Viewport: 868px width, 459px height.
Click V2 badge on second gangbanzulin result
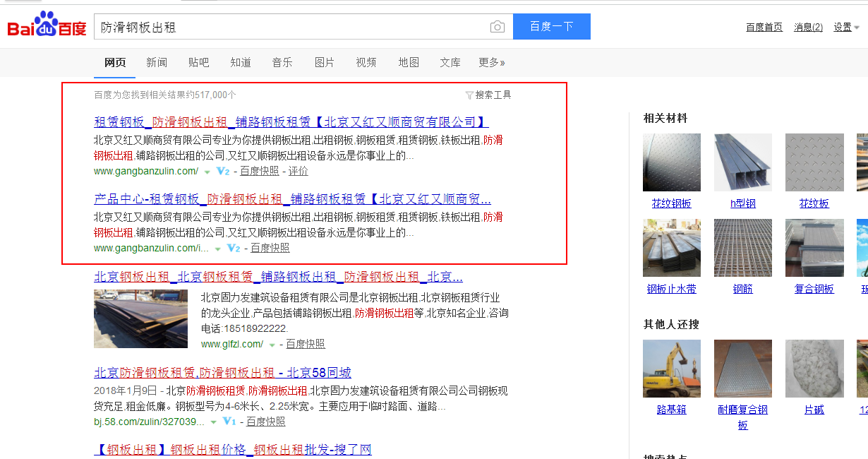point(234,249)
